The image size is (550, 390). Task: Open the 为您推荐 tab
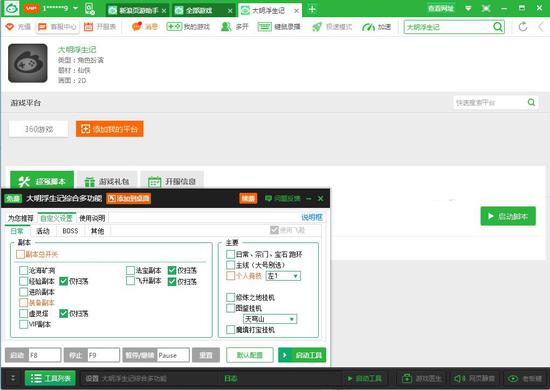pos(20,218)
